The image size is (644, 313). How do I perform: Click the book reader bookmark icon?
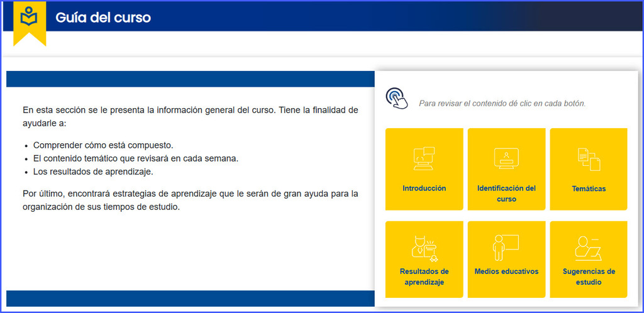(x=29, y=16)
